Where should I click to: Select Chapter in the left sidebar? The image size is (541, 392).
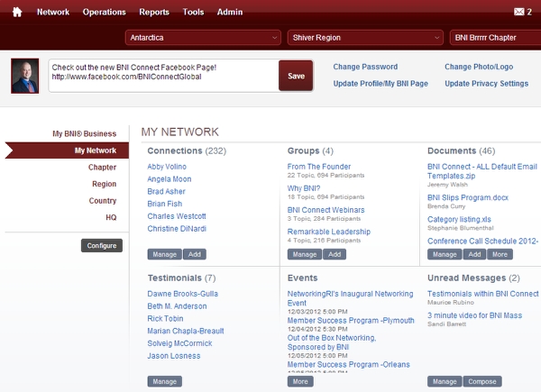(x=102, y=168)
